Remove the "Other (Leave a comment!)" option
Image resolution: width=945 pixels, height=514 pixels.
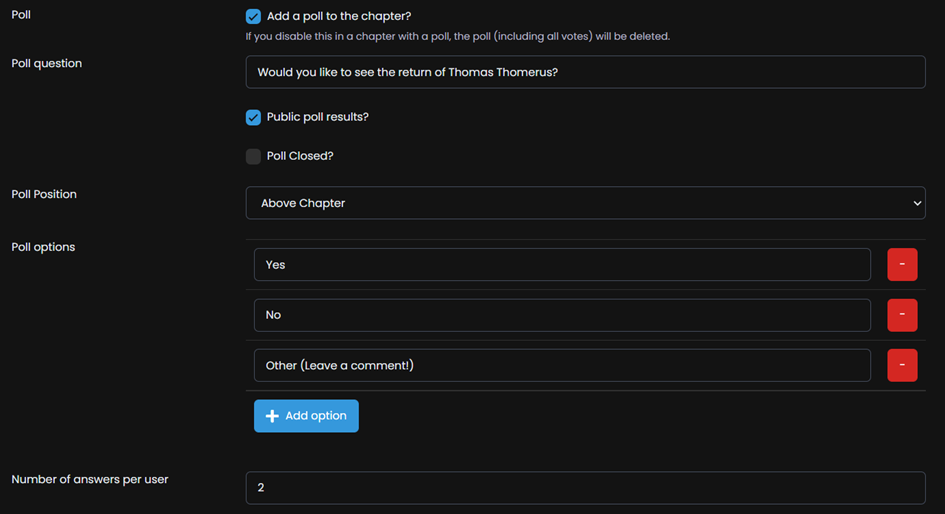(902, 365)
